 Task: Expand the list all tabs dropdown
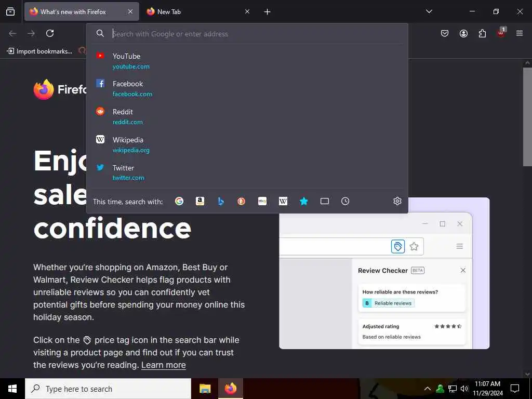click(x=429, y=11)
